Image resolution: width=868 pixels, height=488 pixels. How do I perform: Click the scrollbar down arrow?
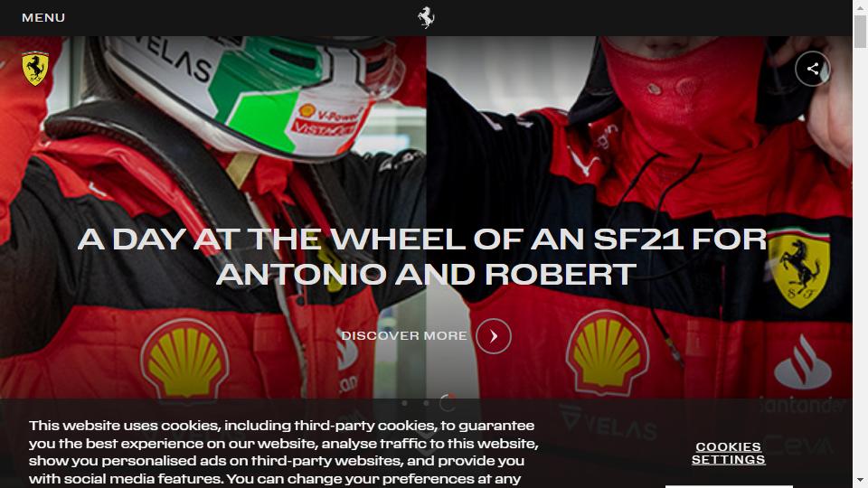pyautogui.click(x=860, y=481)
